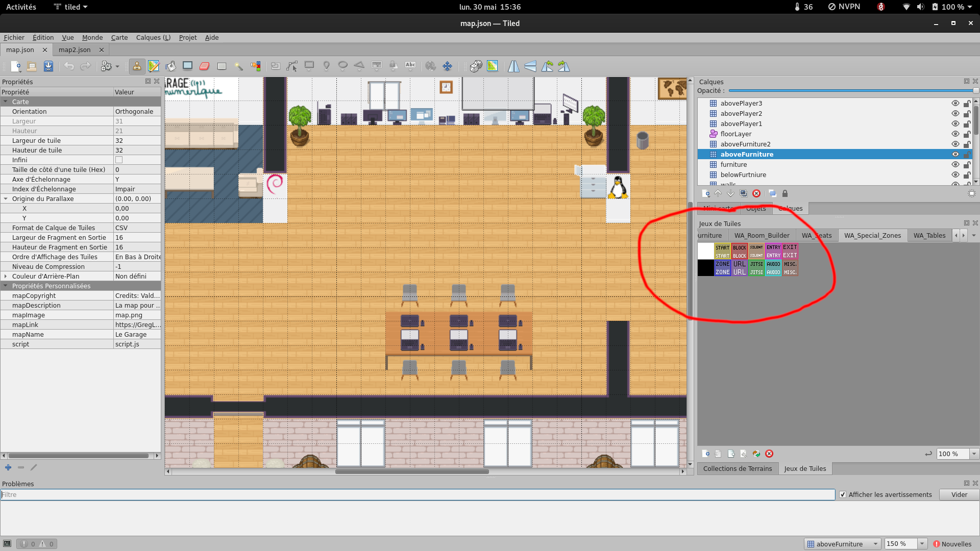Image resolution: width=980 pixels, height=551 pixels.
Task: Open the Calques menu
Action: (153, 37)
